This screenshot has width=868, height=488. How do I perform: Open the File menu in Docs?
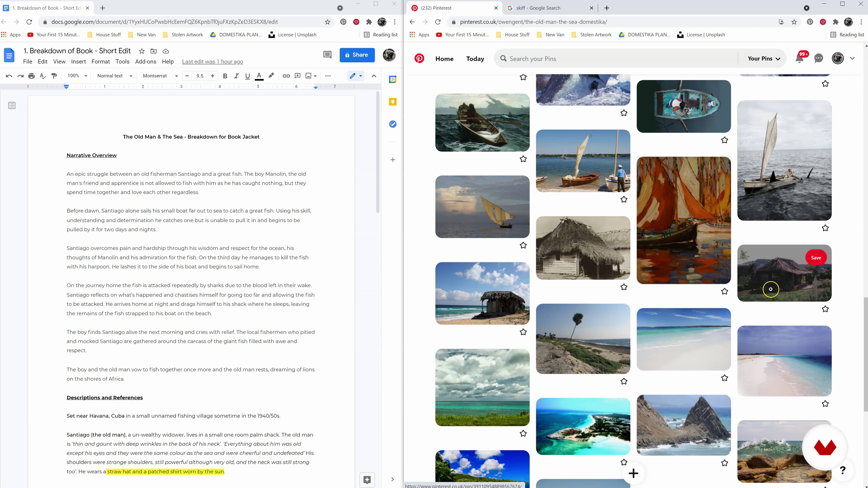point(28,62)
